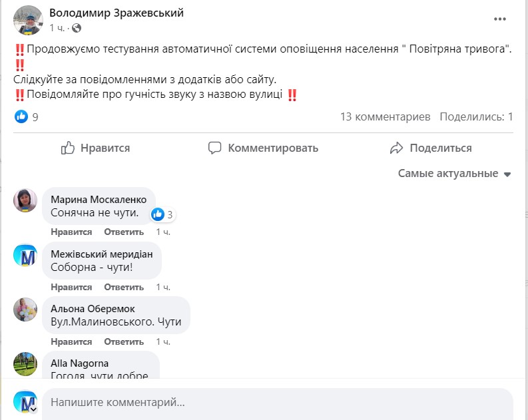Switch commenting profile via avatar arrow
Image resolution: width=528 pixels, height=420 pixels.
pos(33,409)
